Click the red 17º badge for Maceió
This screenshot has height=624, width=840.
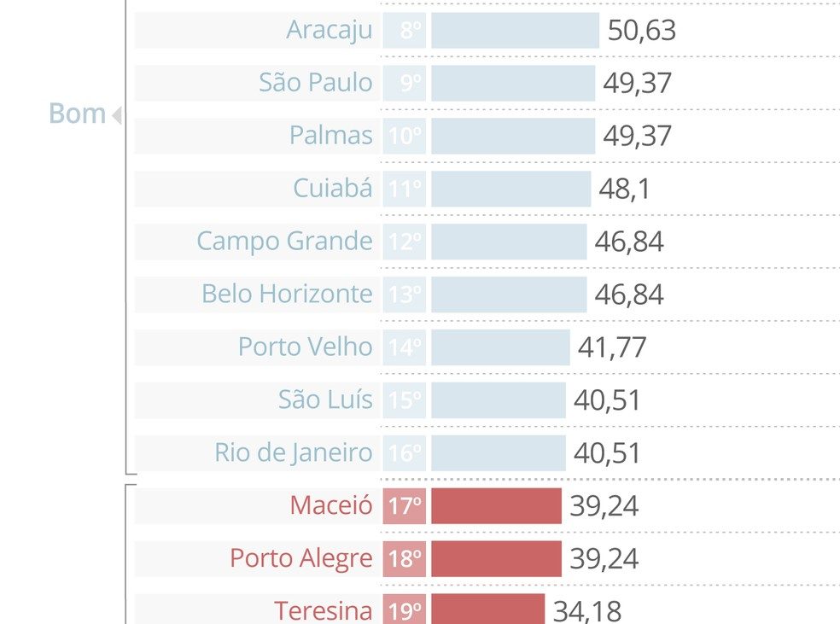(405, 506)
